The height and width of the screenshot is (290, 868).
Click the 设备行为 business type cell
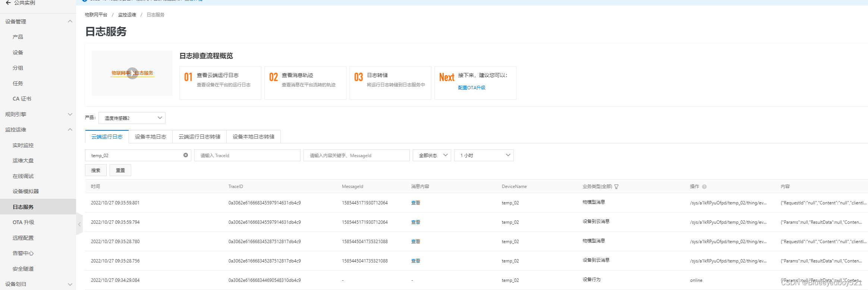pos(592,280)
